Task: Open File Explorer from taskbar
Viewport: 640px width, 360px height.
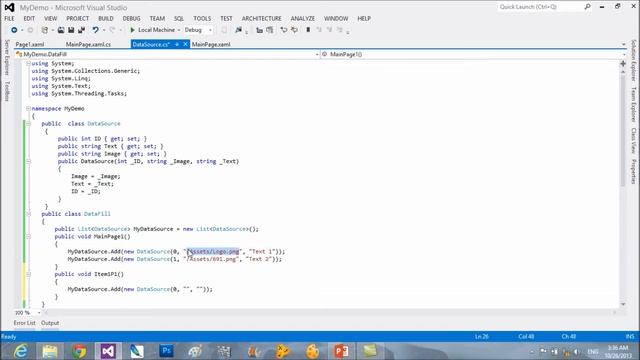Action: tap(50, 351)
